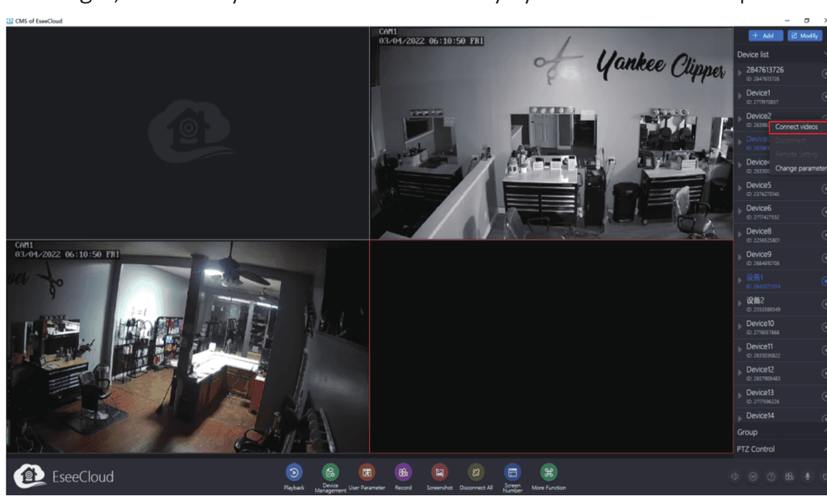Open the Group panel section
Image resolution: width=827 pixels, height=504 pixels.
780,433
